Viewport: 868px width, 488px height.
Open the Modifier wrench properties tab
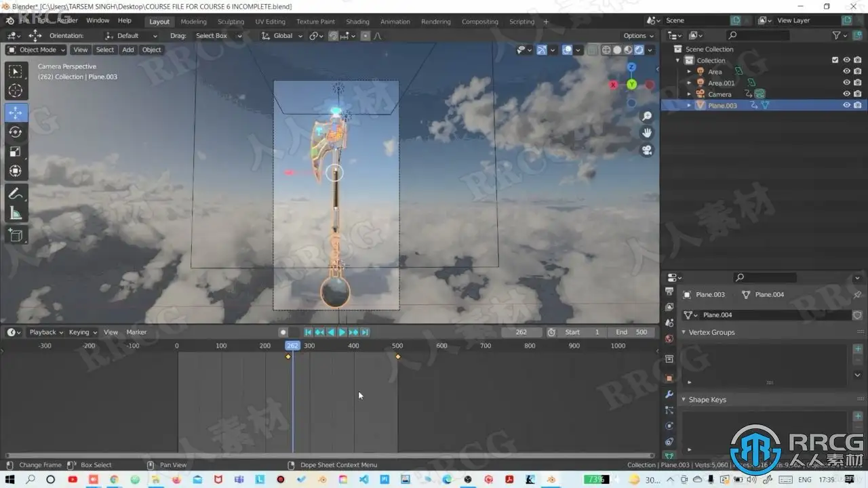pyautogui.click(x=669, y=394)
